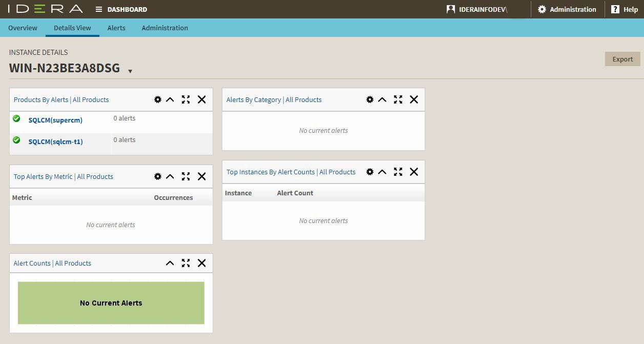Screen dimensions: 644x344
Task: Open settings gear of Alerts By Category widget
Action: click(x=370, y=99)
